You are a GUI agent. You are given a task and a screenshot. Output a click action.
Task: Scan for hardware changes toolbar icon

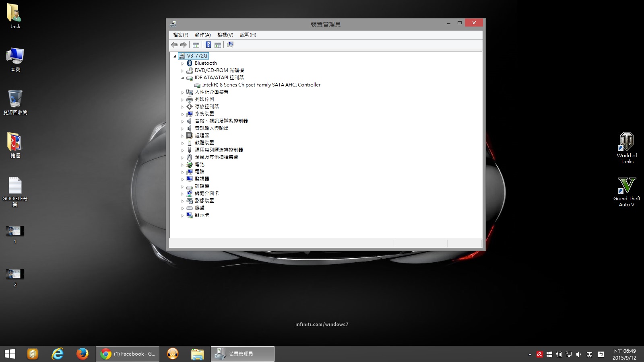pyautogui.click(x=230, y=45)
